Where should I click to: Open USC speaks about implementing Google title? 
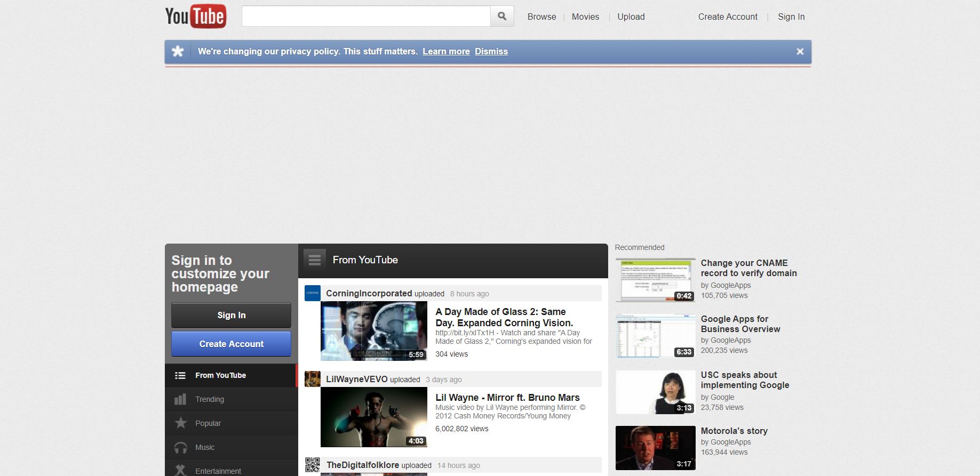pos(745,380)
